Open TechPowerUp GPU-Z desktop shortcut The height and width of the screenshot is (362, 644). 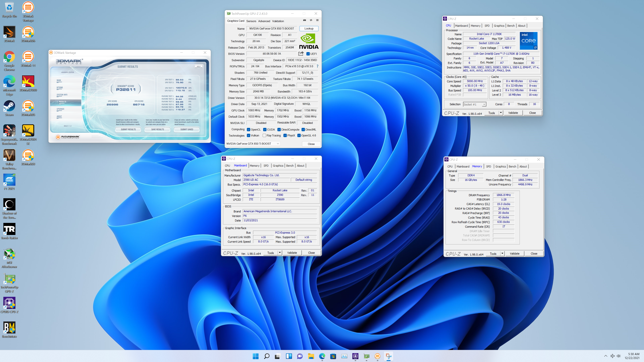(x=9, y=283)
